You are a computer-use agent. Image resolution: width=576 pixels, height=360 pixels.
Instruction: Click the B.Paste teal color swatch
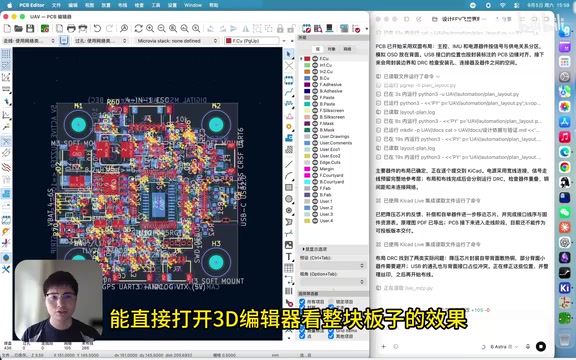pos(307,104)
